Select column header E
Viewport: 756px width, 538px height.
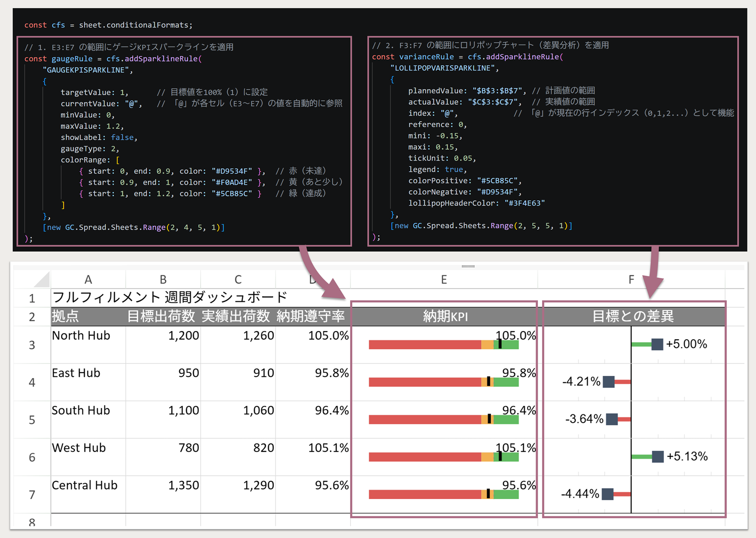point(444,279)
